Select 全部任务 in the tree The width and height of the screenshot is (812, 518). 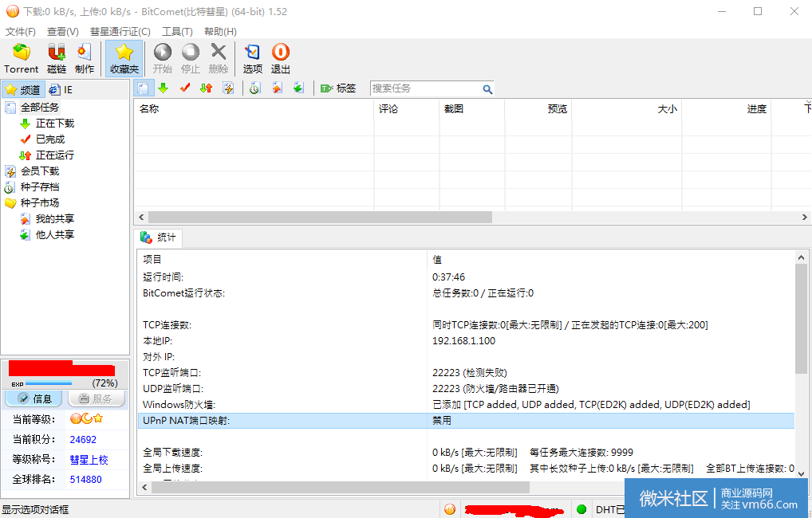(x=39, y=107)
